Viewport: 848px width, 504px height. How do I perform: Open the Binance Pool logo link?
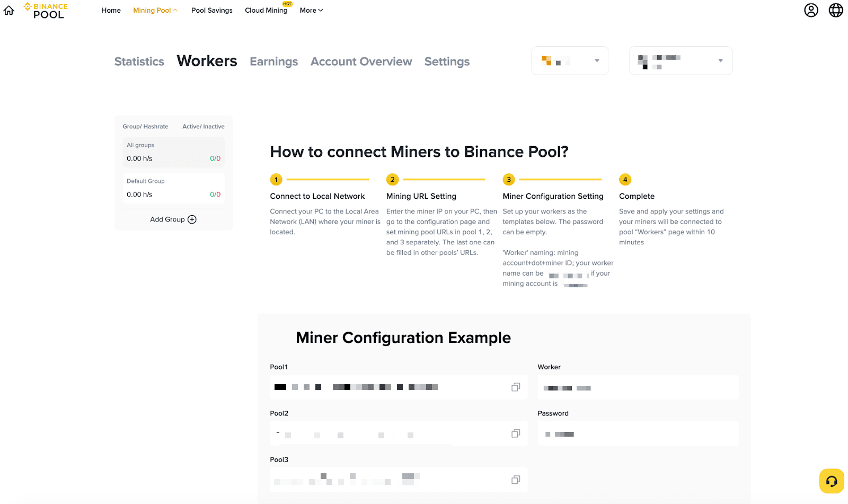coord(46,11)
